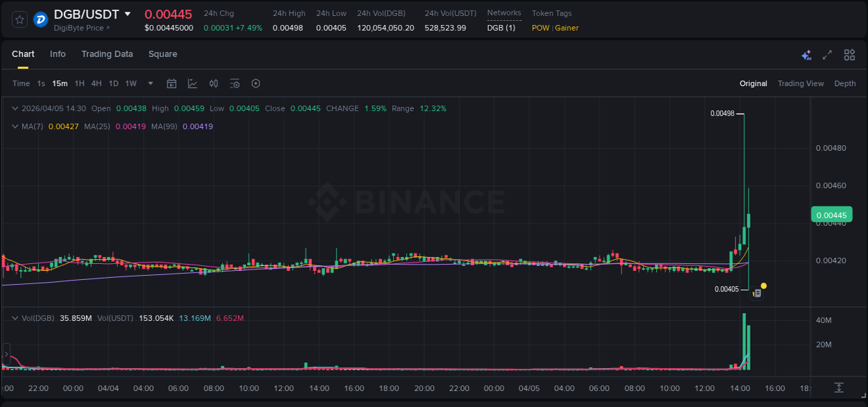Open the chart type line-chart icon
Screen dimensions: 868x407
pyautogui.click(x=192, y=83)
